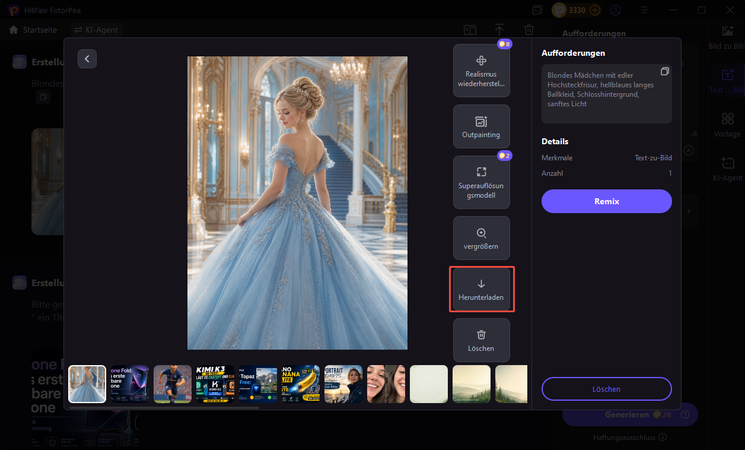Click the prompt text box under Aufforderungen
This screenshot has width=745, height=450.
(x=606, y=94)
